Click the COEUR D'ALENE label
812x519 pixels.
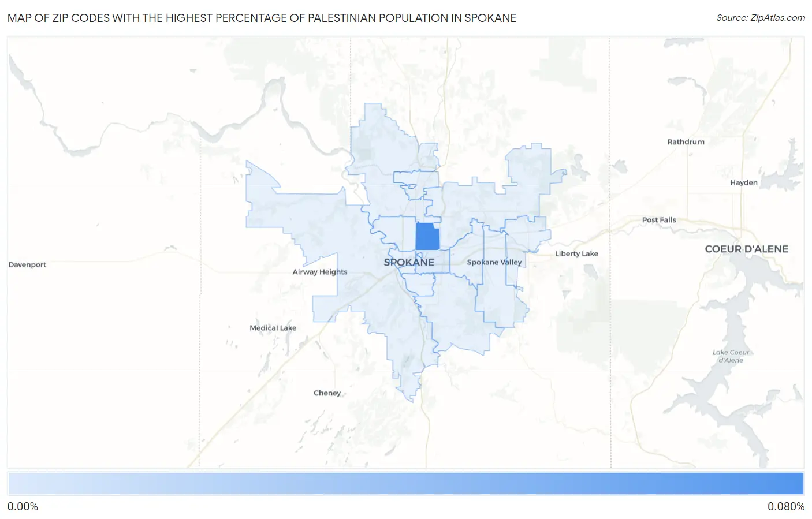746,249
